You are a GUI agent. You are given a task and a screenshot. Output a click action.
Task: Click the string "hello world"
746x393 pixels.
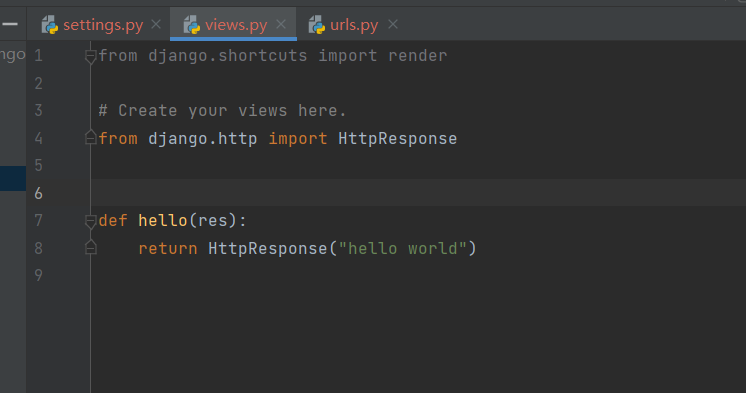pyautogui.click(x=402, y=248)
